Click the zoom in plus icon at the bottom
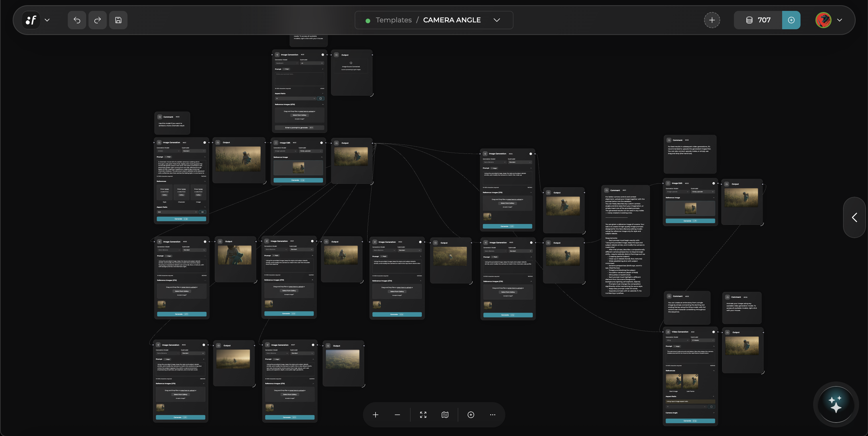Image resolution: width=868 pixels, height=436 pixels. tap(375, 414)
